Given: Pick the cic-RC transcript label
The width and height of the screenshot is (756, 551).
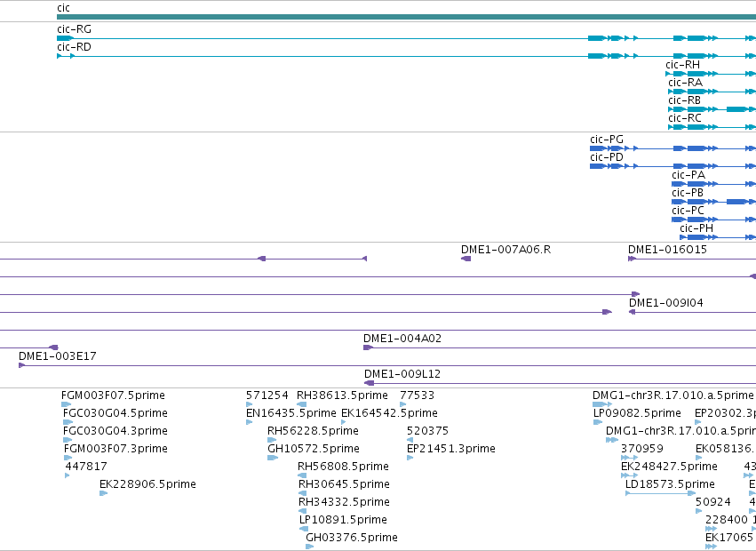Looking at the screenshot, I should [685, 119].
